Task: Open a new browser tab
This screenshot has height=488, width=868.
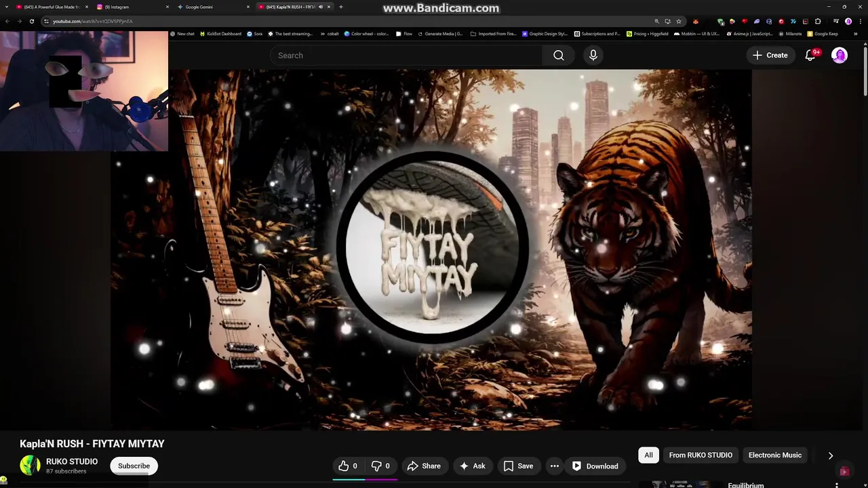Action: [341, 7]
